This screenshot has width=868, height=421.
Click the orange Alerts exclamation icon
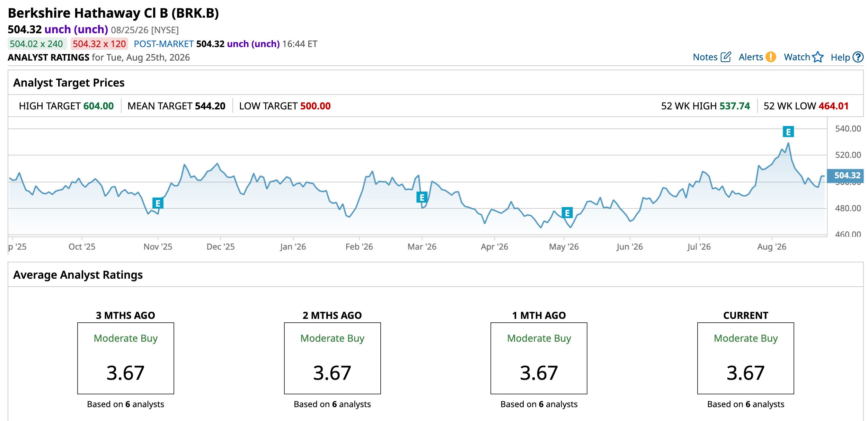(x=771, y=57)
